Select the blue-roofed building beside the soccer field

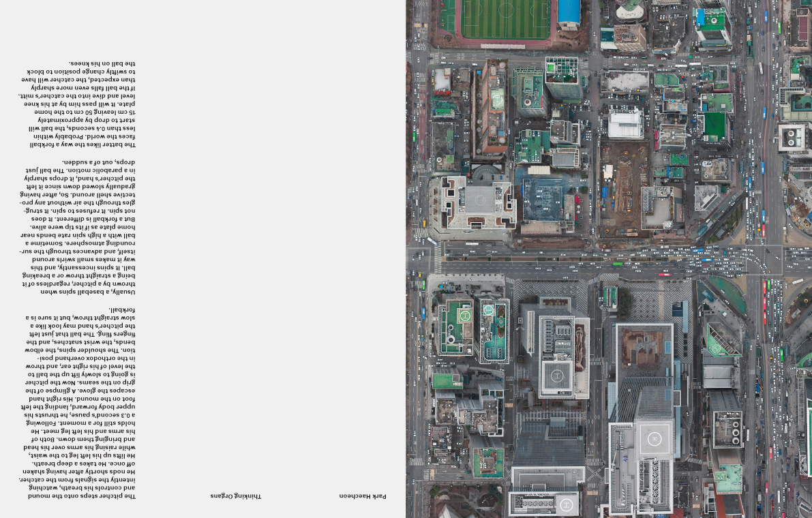coord(569,12)
